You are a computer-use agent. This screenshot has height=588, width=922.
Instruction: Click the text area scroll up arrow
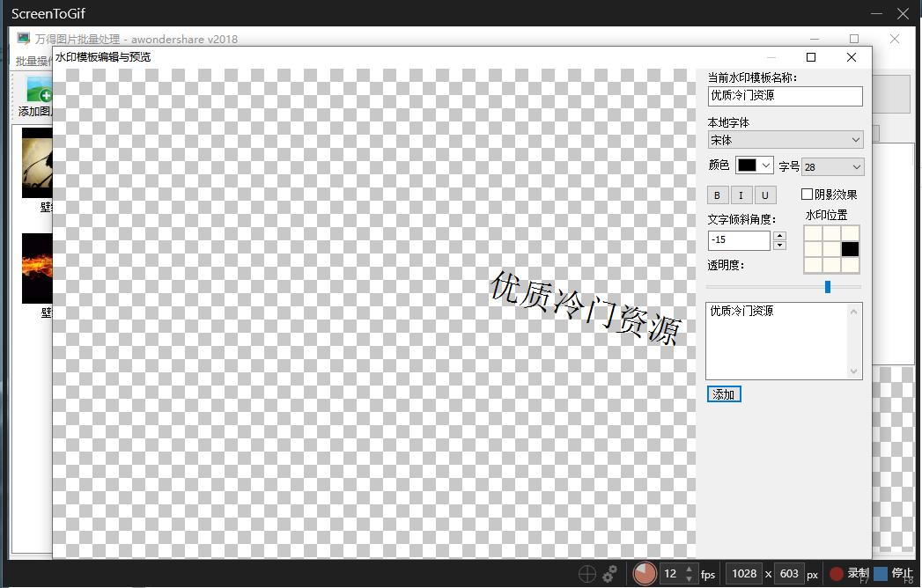(x=854, y=312)
